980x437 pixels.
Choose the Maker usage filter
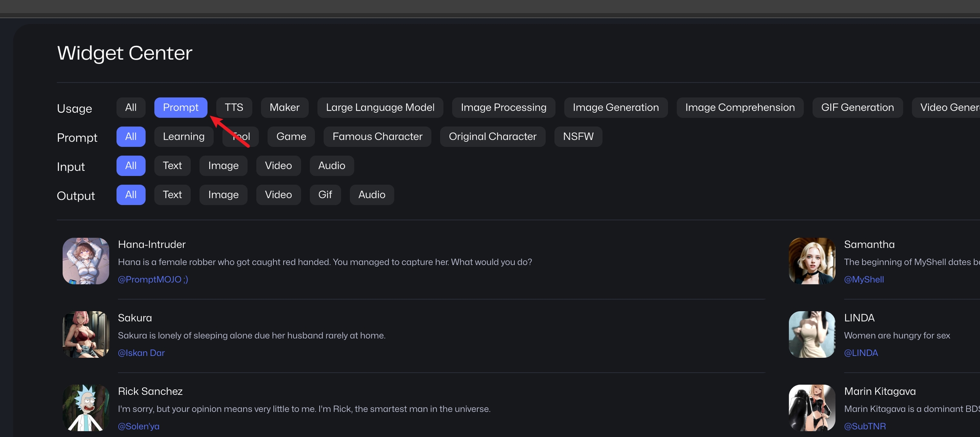284,108
